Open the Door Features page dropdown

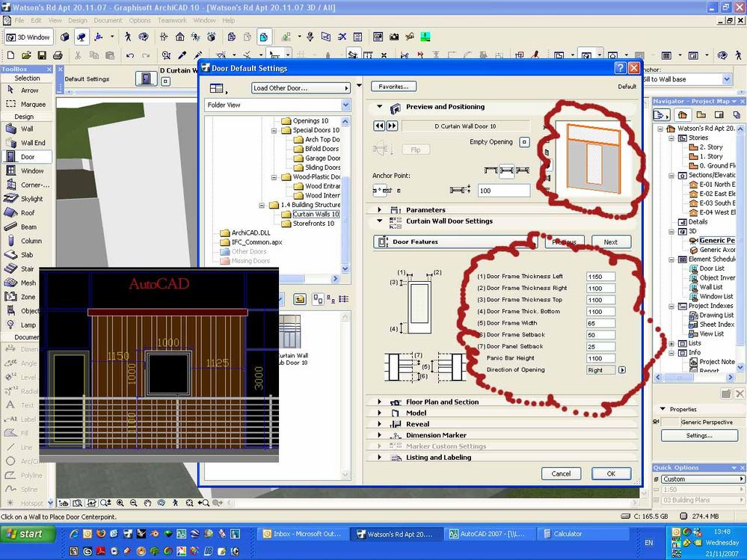[455, 242]
